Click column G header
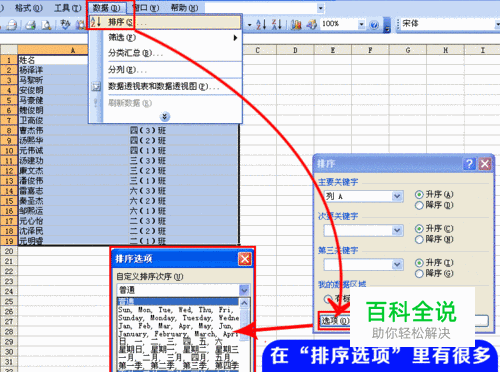This screenshot has width=500, height=372. point(408,50)
